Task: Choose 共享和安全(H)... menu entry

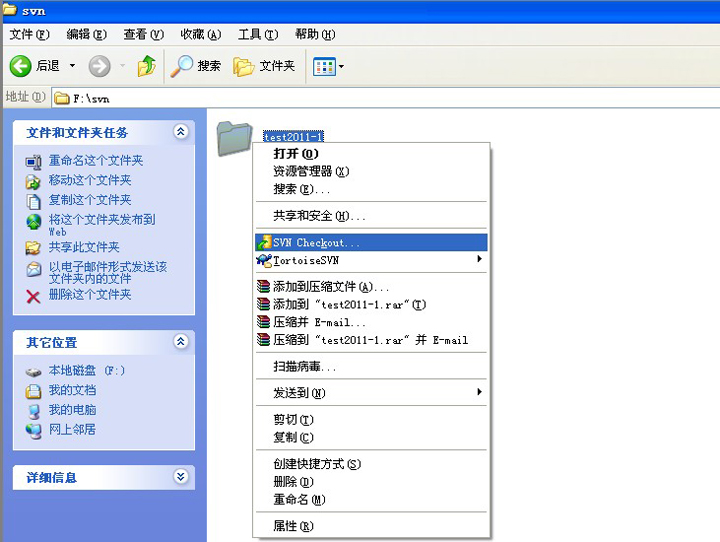Action: coord(371,216)
